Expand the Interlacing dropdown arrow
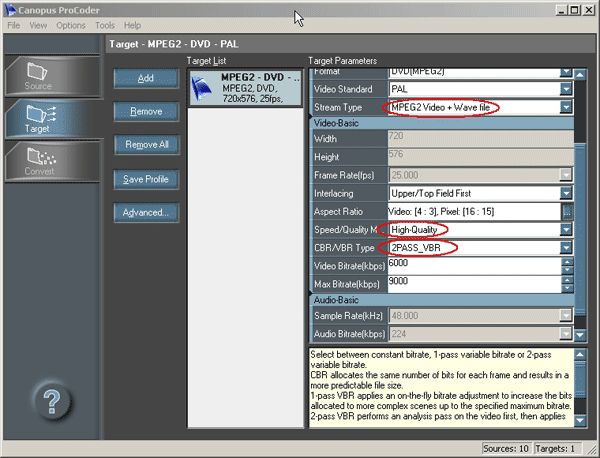The height and width of the screenshot is (458, 600). [566, 193]
